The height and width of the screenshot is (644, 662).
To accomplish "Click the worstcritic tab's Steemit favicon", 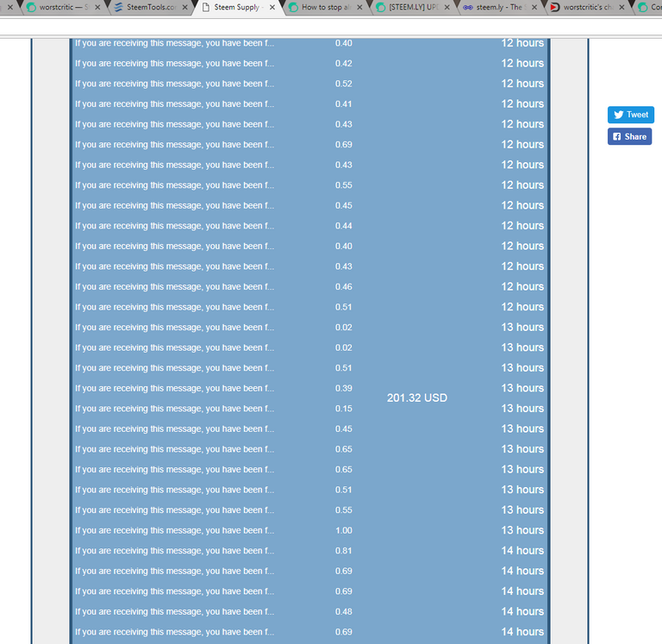I will (31, 7).
